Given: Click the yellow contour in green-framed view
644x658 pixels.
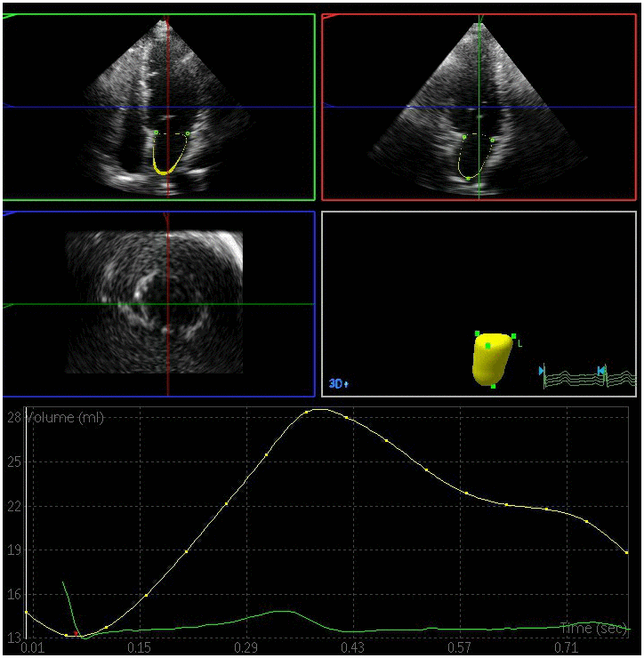Looking at the screenshot, I should (x=161, y=168).
